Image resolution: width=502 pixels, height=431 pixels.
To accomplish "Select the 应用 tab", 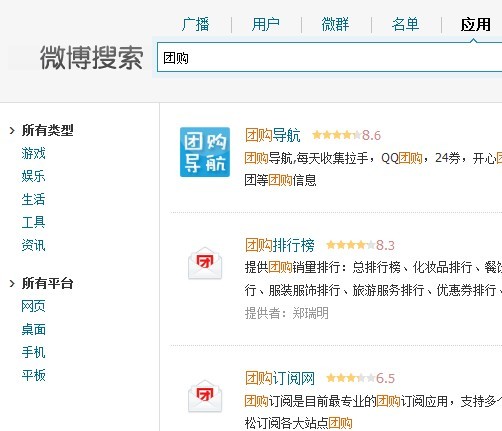I will (x=475, y=24).
